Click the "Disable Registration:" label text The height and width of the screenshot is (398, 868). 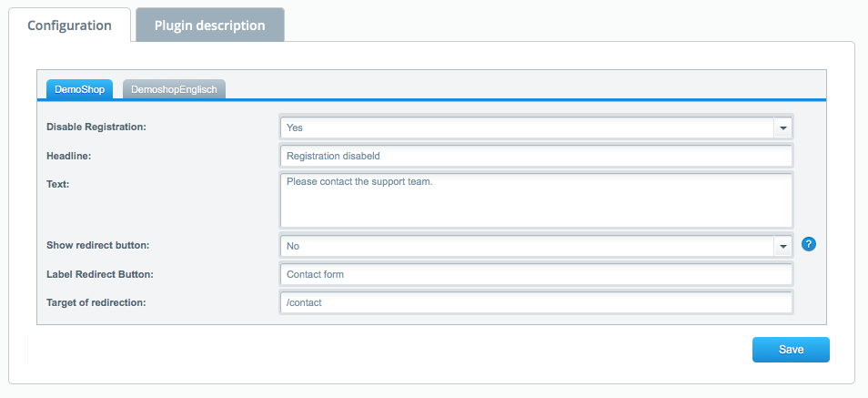[96, 128]
